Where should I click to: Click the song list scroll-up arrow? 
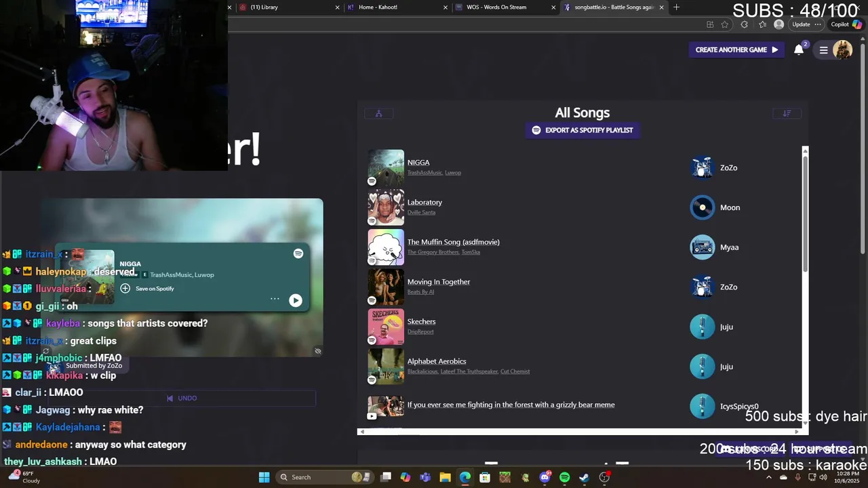(x=805, y=150)
